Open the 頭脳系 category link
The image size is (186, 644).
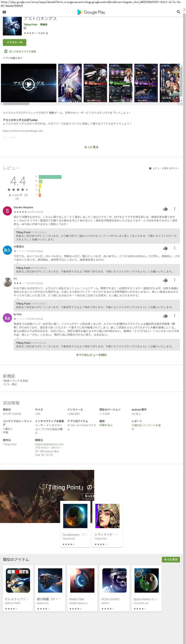[44, 24]
